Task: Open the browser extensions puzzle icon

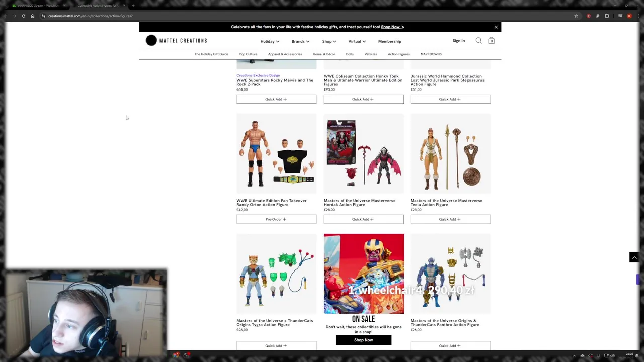Action: pos(607,16)
